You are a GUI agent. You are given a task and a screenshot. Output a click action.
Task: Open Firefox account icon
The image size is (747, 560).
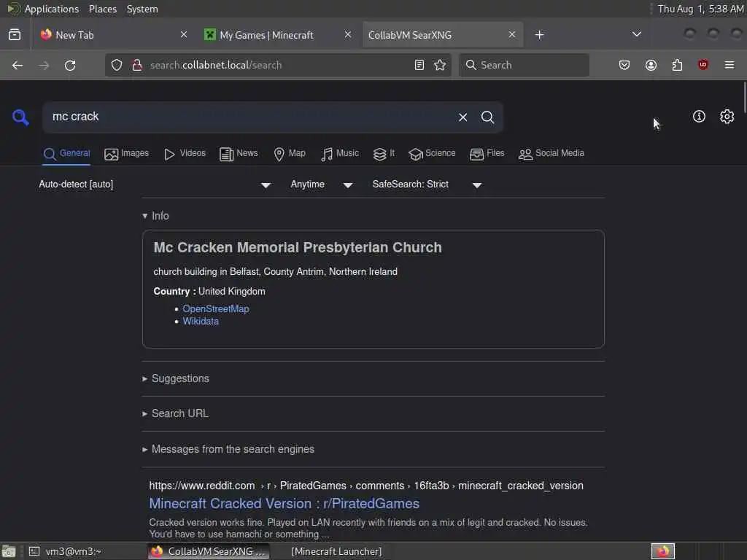click(x=651, y=65)
